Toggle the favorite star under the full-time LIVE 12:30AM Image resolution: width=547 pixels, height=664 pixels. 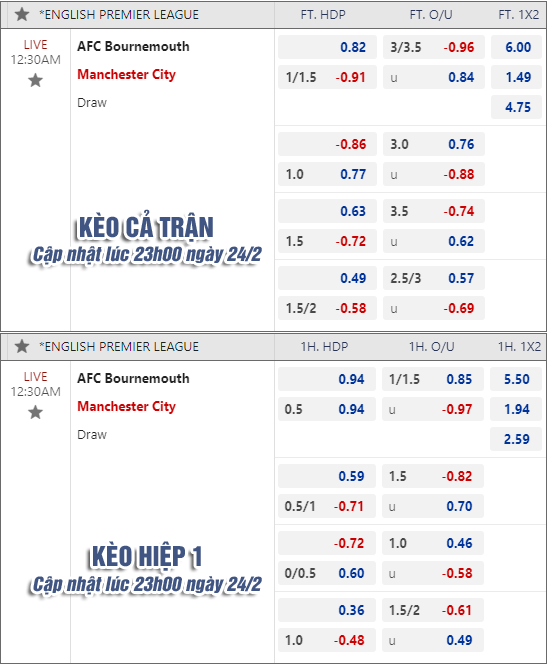36,80
